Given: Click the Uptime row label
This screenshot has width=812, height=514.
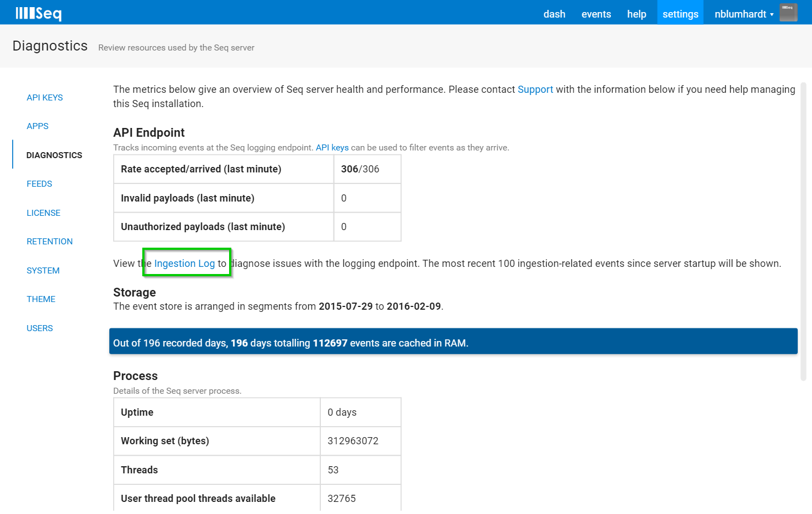Looking at the screenshot, I should (137, 412).
